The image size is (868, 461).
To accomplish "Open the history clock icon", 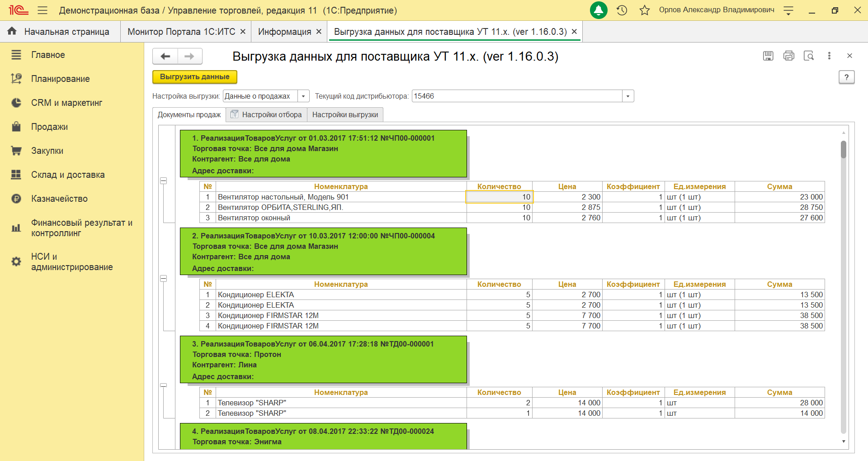I will pos(622,10).
